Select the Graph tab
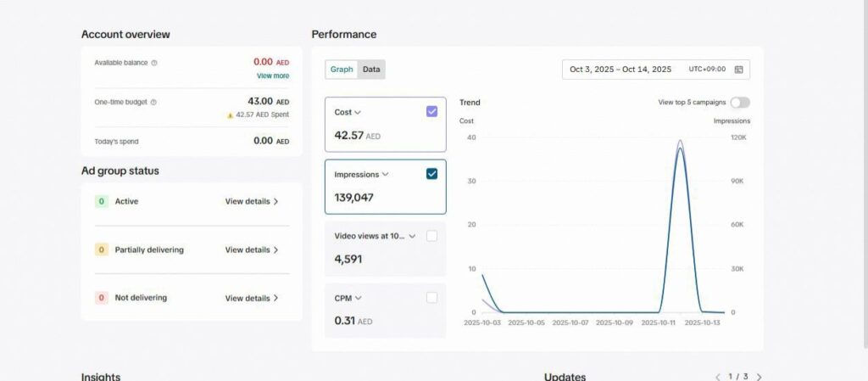The height and width of the screenshot is (381, 868). pyautogui.click(x=342, y=70)
